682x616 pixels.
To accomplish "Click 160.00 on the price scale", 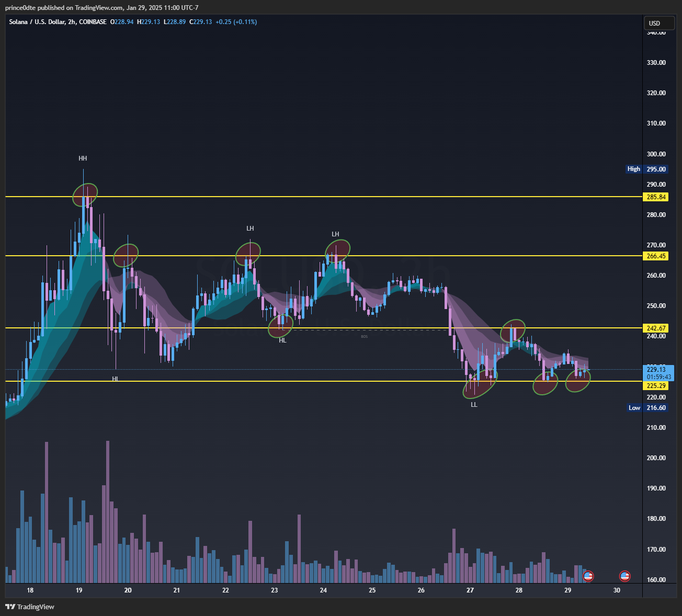I will point(656,580).
